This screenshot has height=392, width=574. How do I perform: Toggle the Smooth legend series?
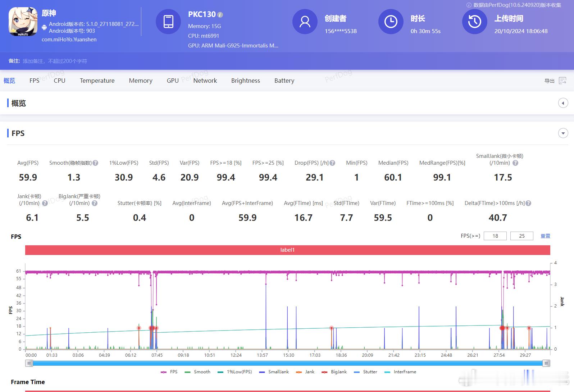(197, 372)
